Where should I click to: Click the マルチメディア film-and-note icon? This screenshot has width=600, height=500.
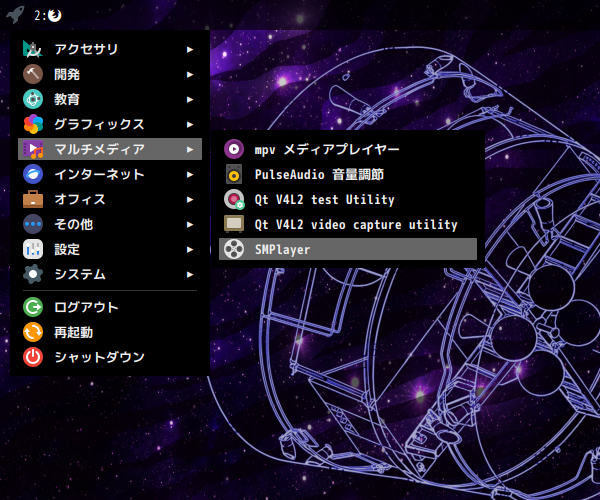pyautogui.click(x=33, y=149)
